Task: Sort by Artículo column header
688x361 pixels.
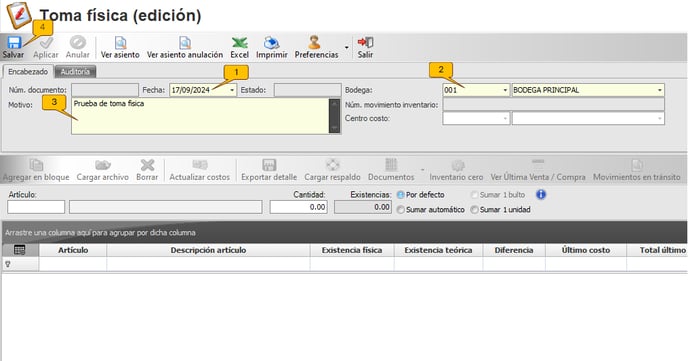Action: (x=73, y=250)
